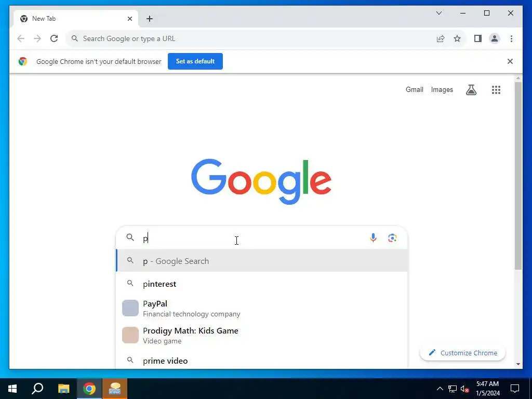The width and height of the screenshot is (532, 399).
Task: Click the Google logo
Action: click(261, 181)
